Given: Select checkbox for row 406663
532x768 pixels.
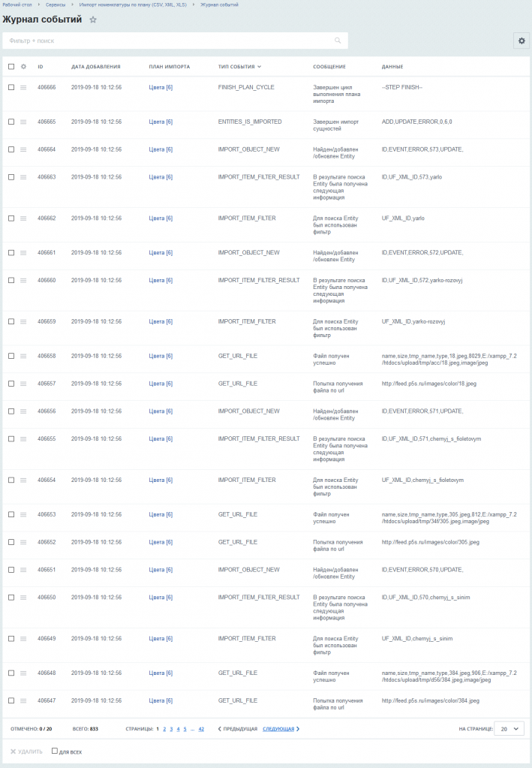Looking at the screenshot, I should pos(11,177).
